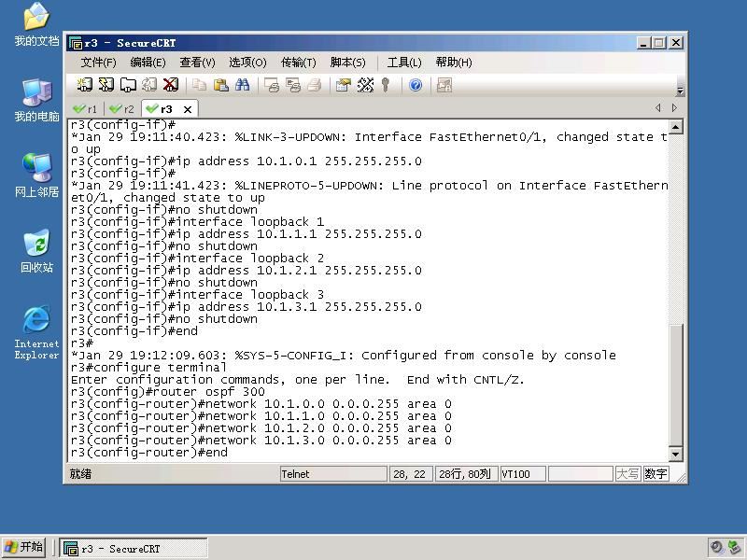Click the 'router ospf 300' terminal line
The width and height of the screenshot is (747, 560).
point(168,392)
